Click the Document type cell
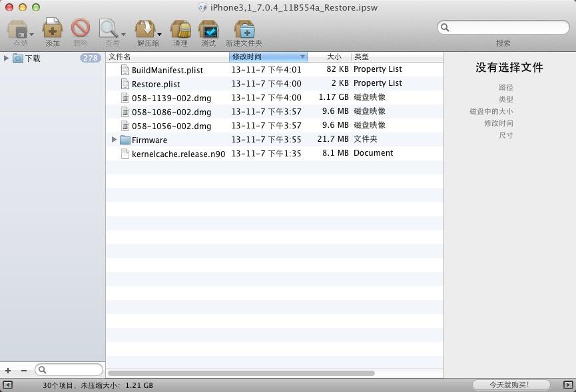Image resolution: width=576 pixels, height=392 pixels. click(373, 153)
